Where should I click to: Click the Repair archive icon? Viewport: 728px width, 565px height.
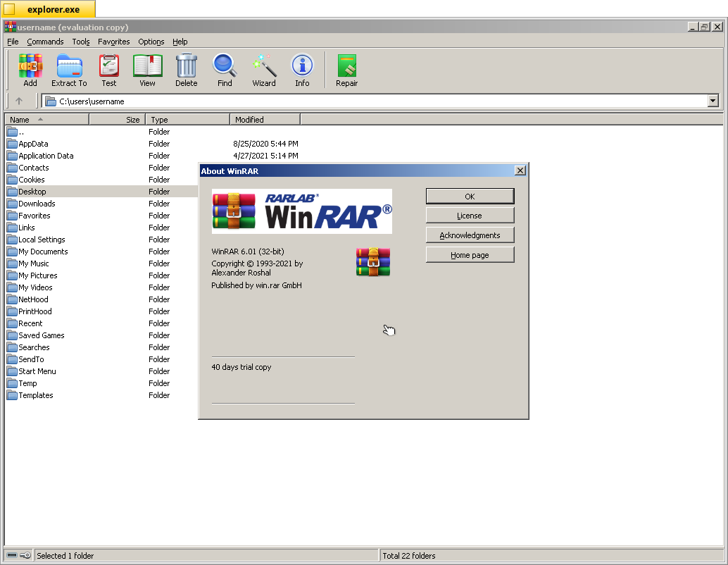(x=347, y=66)
